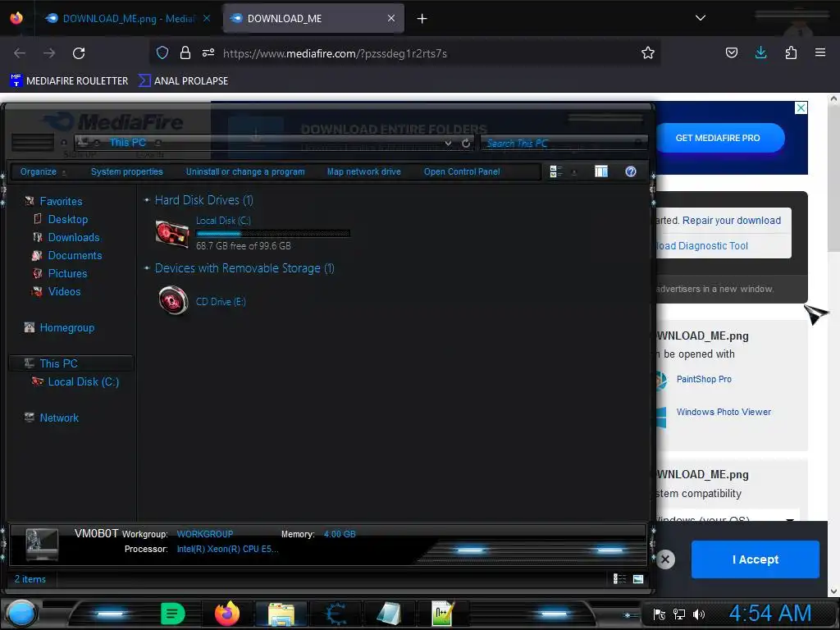Switch to large icons view in status bar
840x630 pixels.
[638, 578]
